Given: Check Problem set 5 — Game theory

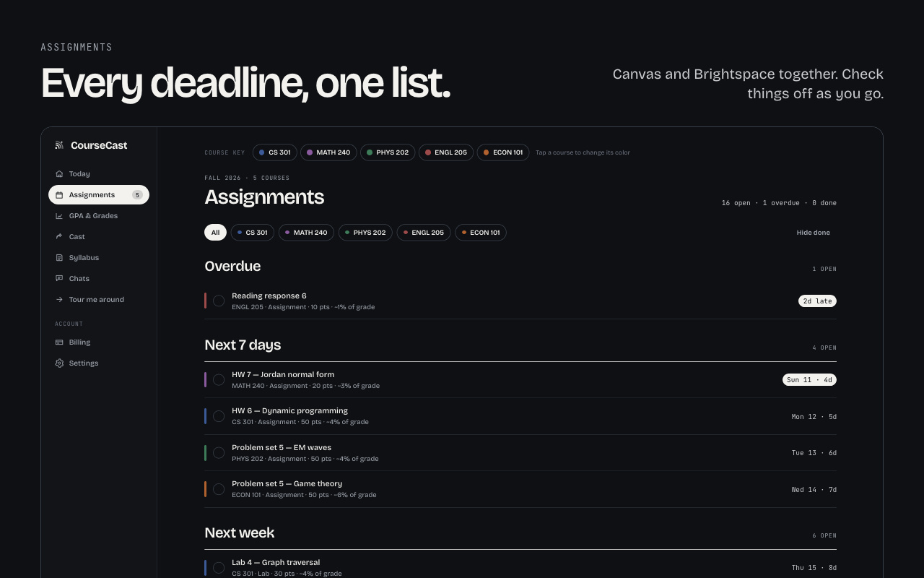Looking at the screenshot, I should pyautogui.click(x=219, y=489).
